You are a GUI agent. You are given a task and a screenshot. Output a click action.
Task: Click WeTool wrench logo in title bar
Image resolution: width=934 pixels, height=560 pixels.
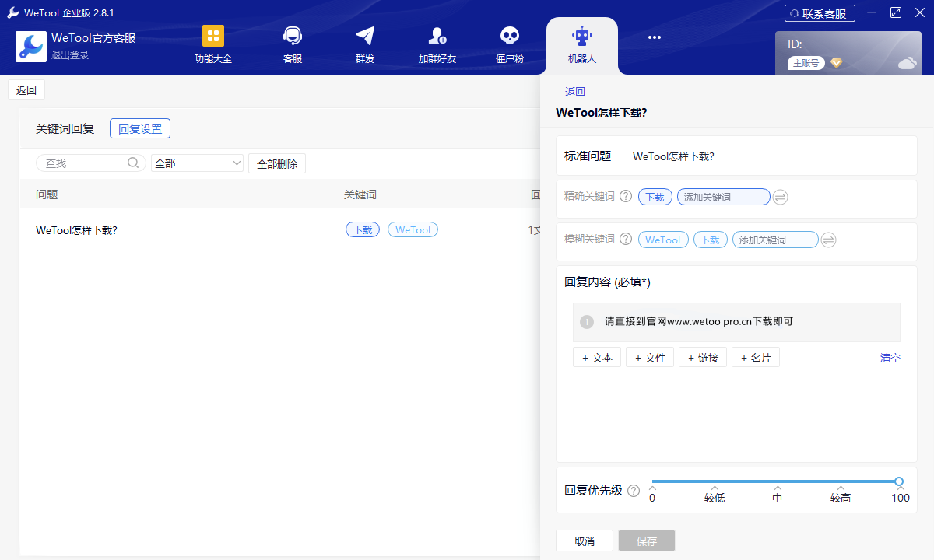click(x=13, y=12)
